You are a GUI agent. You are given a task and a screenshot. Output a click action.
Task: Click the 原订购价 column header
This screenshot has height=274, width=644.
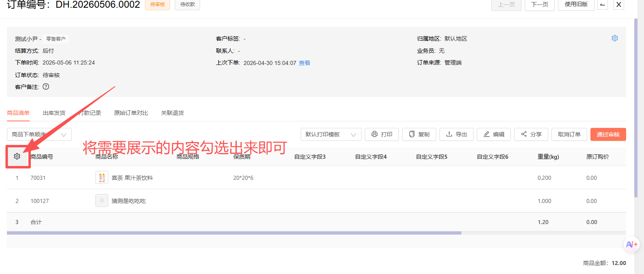(x=598, y=157)
